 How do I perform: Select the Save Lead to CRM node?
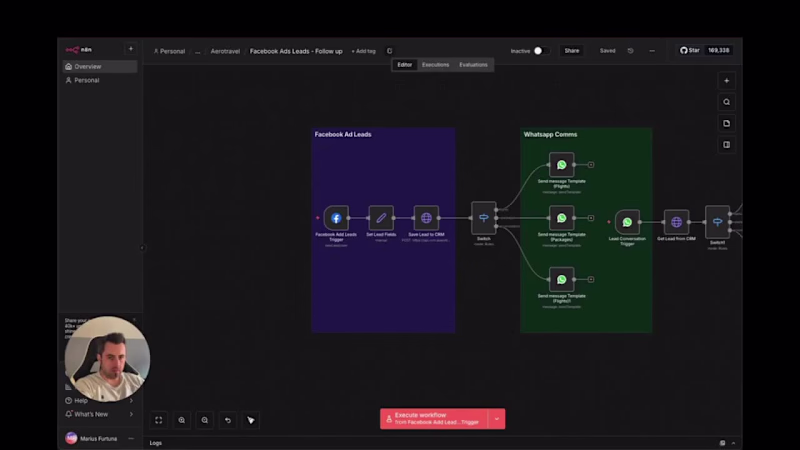(x=426, y=218)
